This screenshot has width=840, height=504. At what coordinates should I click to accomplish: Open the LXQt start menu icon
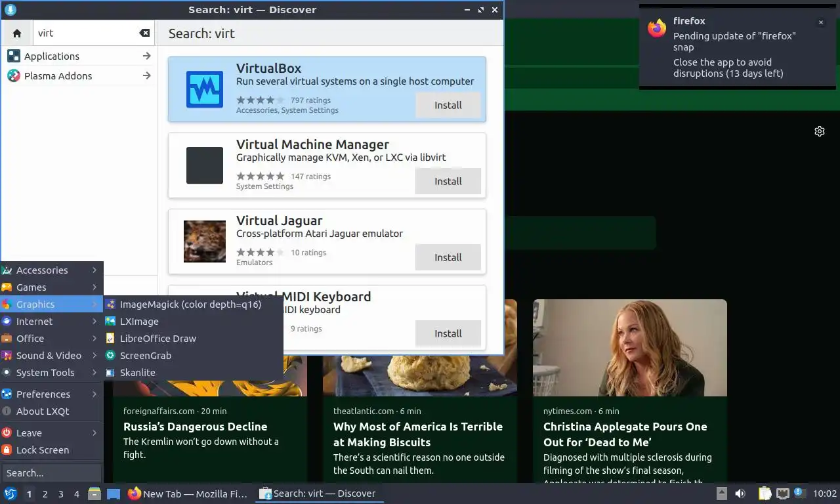(x=10, y=493)
